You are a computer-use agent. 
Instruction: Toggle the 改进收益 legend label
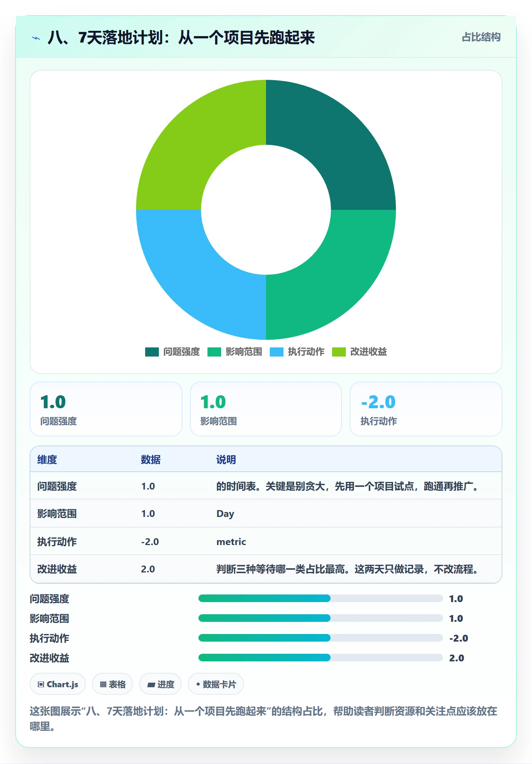pyautogui.click(x=369, y=352)
